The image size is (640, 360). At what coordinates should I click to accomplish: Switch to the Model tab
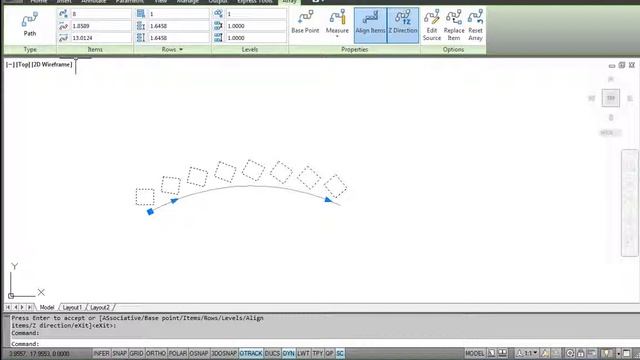pos(47,307)
